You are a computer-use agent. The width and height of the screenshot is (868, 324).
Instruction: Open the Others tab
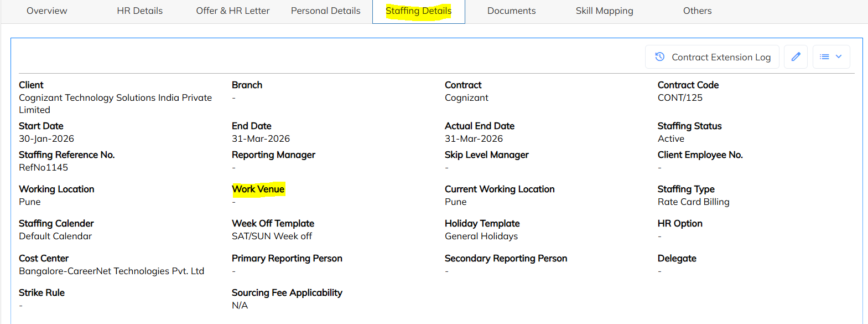click(697, 11)
